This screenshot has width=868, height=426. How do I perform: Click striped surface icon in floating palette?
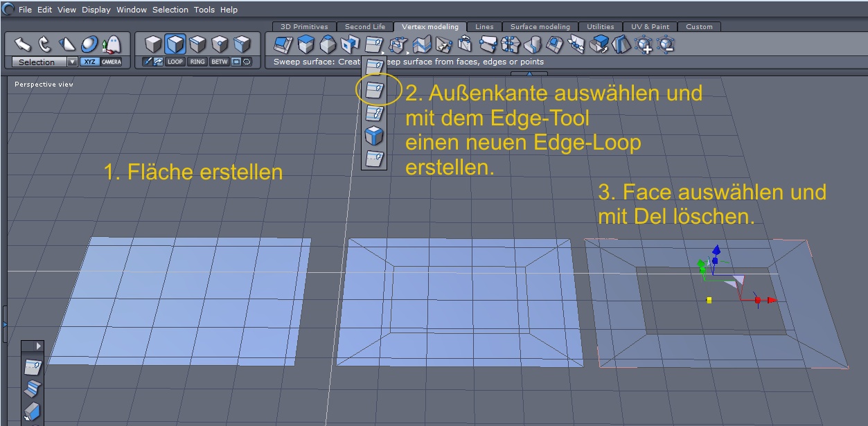pos(33,389)
